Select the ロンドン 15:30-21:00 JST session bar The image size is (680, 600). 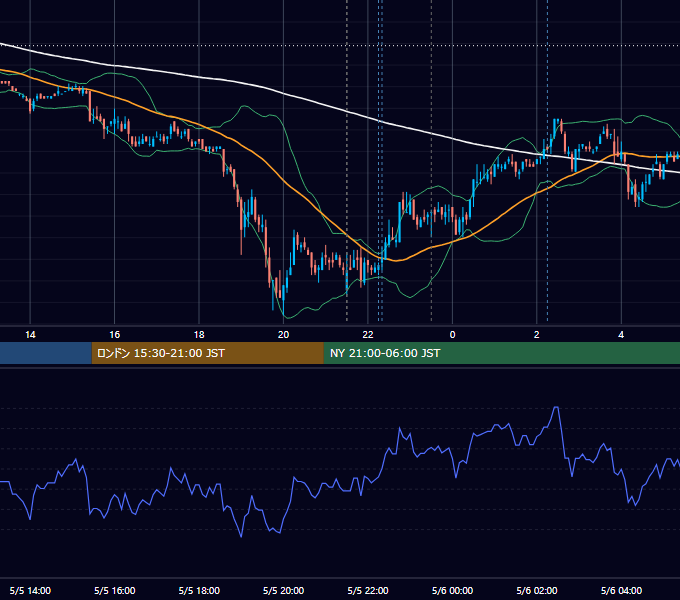tap(208, 353)
